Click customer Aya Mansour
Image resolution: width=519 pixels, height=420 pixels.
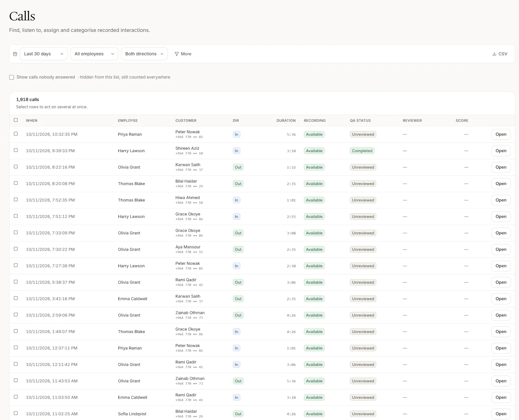188,247
